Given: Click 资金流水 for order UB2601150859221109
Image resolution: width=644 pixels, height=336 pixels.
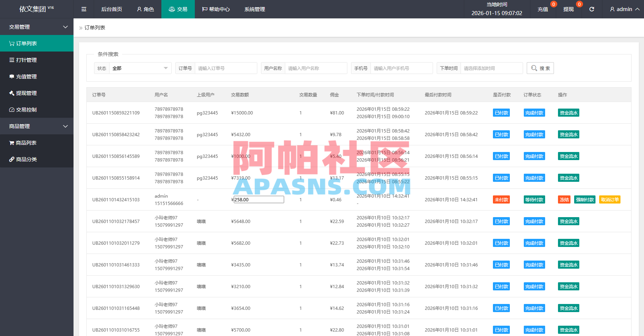Looking at the screenshot, I should [x=569, y=113].
